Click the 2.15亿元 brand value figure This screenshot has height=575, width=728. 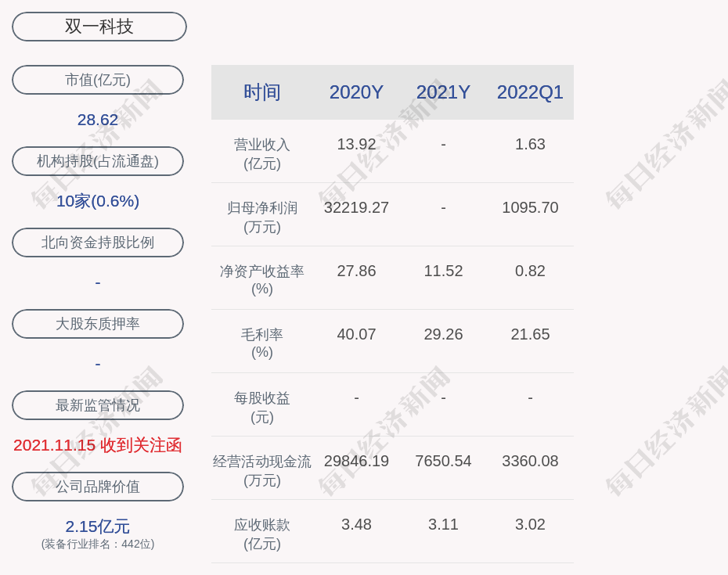point(98,526)
